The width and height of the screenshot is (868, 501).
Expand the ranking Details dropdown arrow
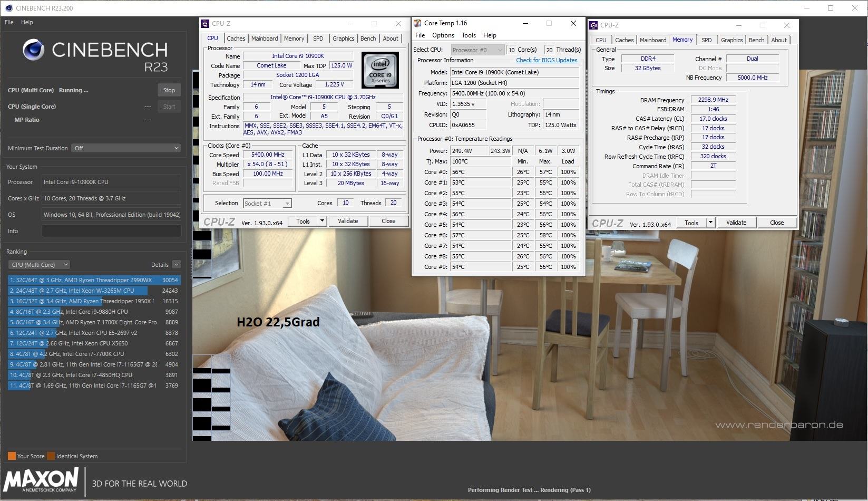click(177, 265)
